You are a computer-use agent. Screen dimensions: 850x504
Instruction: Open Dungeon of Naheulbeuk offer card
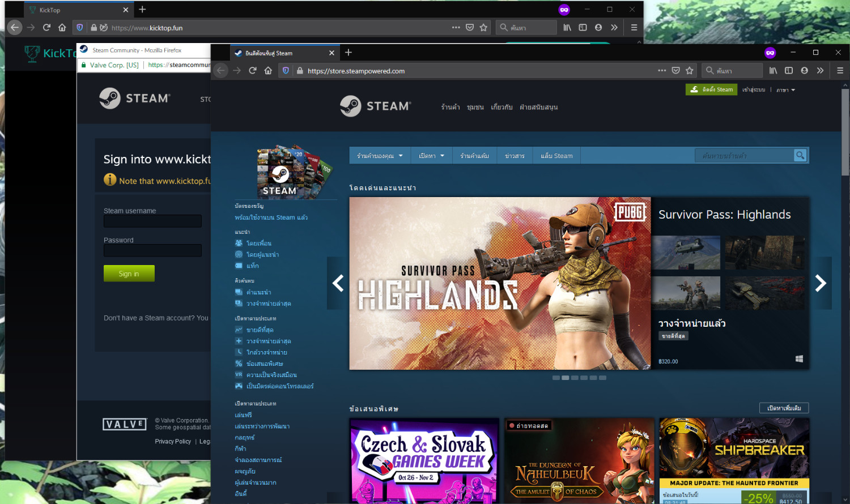[x=579, y=460]
